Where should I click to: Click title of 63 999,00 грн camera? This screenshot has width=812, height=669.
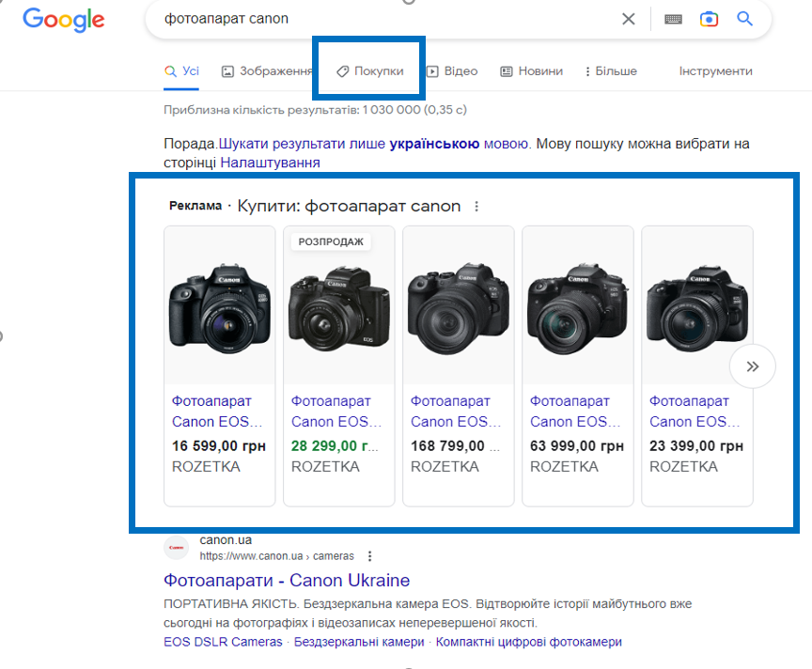tap(575, 412)
